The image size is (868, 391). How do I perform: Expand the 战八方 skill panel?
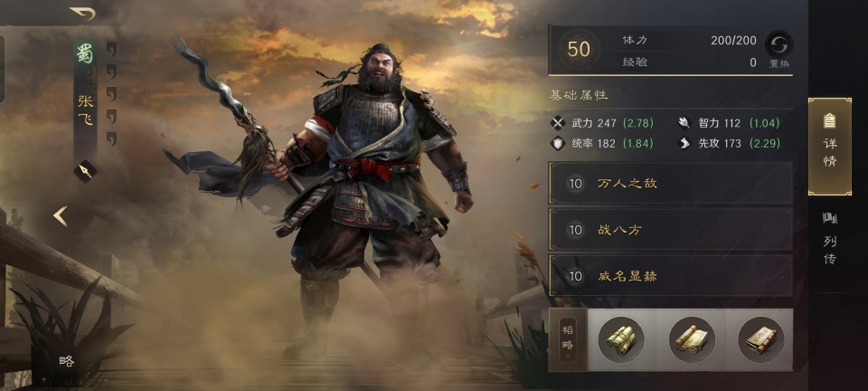670,229
